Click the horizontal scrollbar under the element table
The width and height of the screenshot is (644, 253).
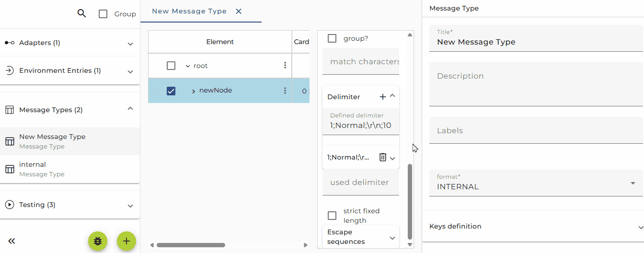[x=191, y=245]
